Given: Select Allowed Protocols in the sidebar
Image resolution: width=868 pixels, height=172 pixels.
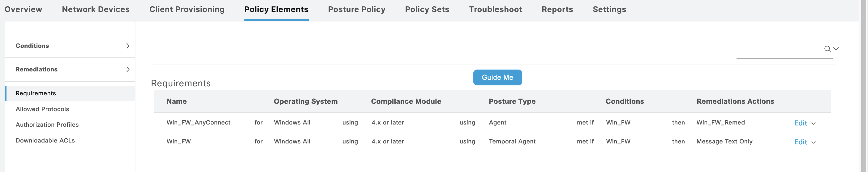Looking at the screenshot, I should click(x=42, y=109).
